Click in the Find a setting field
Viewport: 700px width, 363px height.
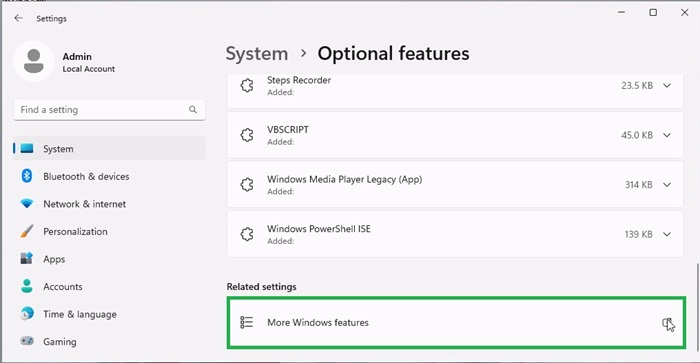(x=109, y=109)
